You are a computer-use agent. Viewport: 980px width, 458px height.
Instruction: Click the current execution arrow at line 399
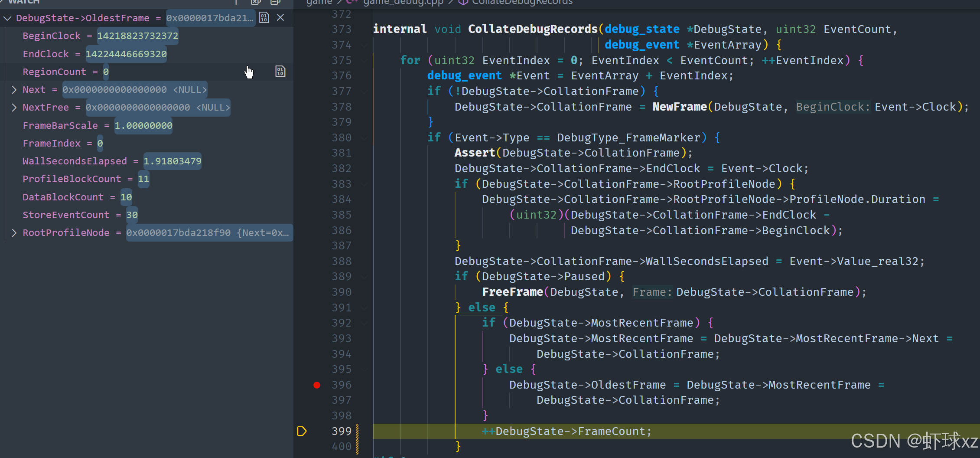tap(302, 431)
